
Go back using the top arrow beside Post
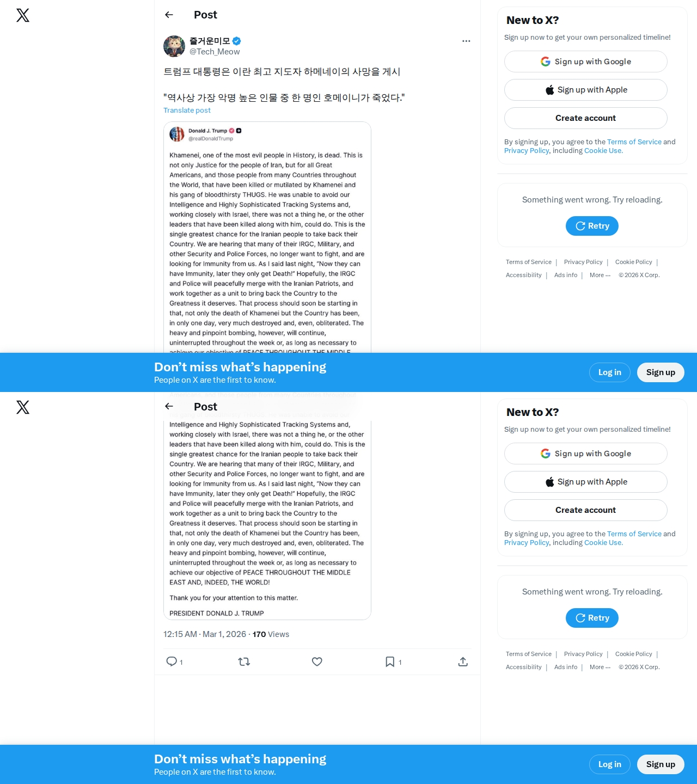click(x=169, y=15)
